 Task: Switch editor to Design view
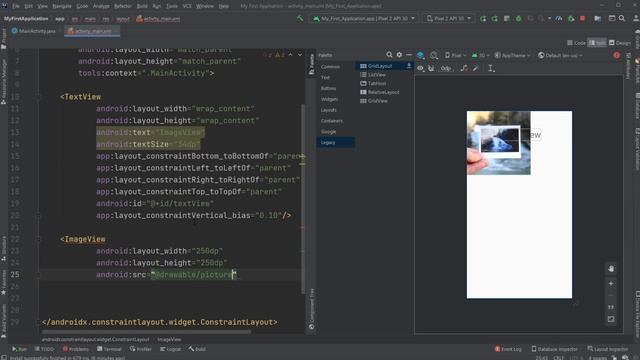pos(620,42)
